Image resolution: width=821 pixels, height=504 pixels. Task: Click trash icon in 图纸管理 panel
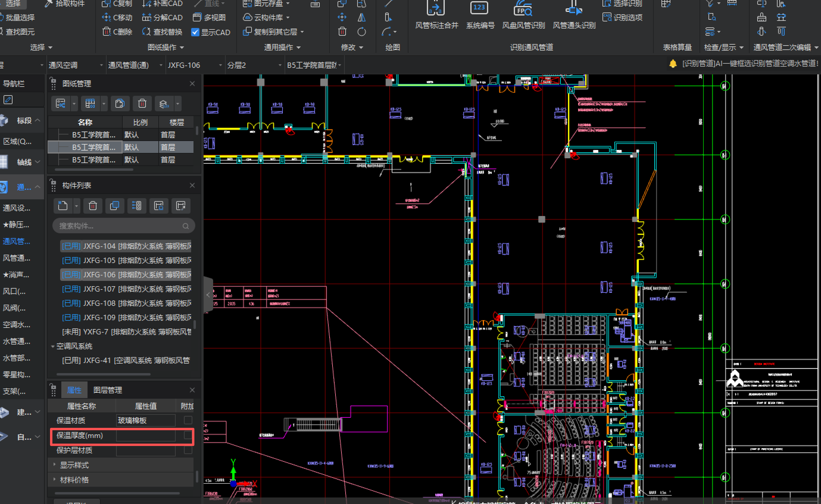(142, 104)
